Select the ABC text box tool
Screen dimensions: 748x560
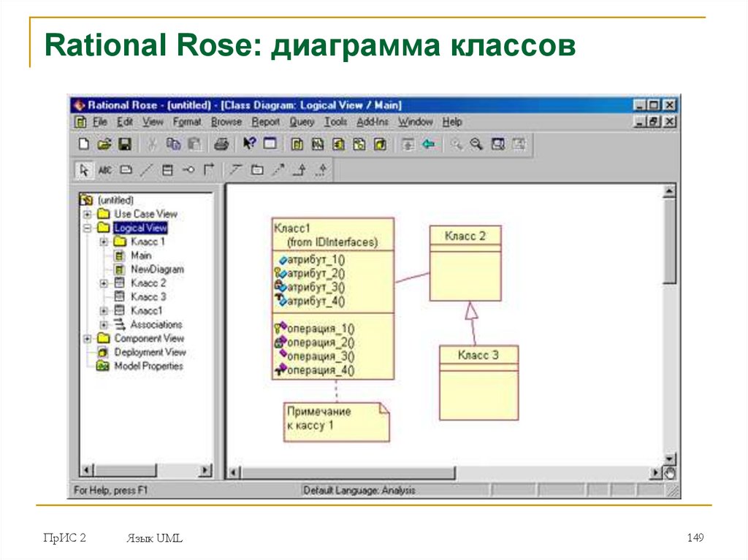(x=105, y=170)
